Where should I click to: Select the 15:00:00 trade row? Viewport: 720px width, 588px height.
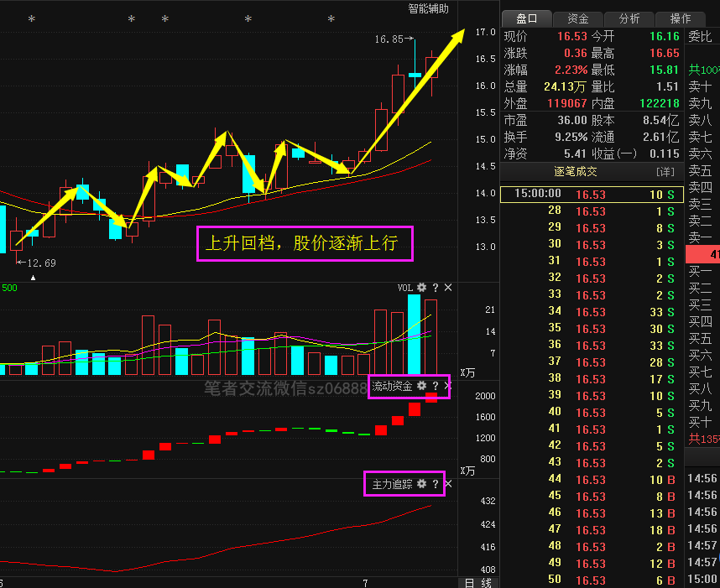(x=592, y=194)
